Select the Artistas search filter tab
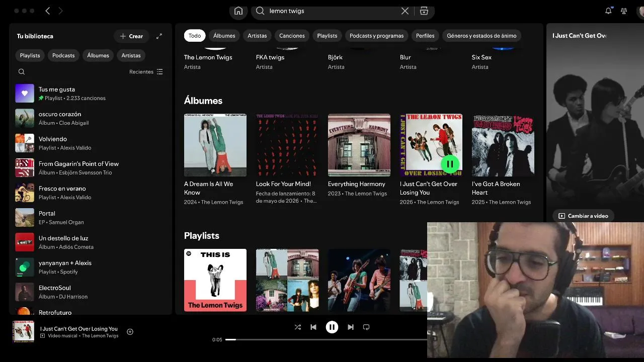The height and width of the screenshot is (362, 644). pos(257,36)
